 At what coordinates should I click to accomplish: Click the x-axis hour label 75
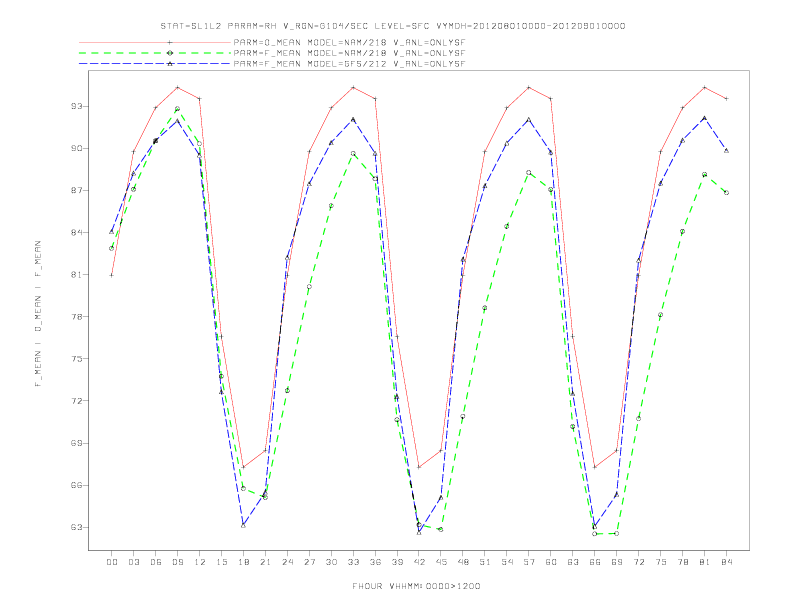tap(661, 562)
